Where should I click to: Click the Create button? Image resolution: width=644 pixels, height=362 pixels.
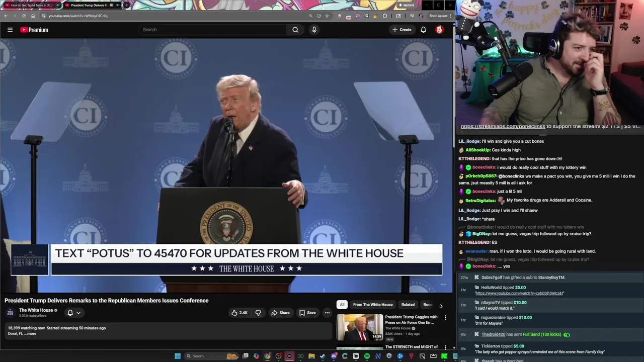pos(401,30)
